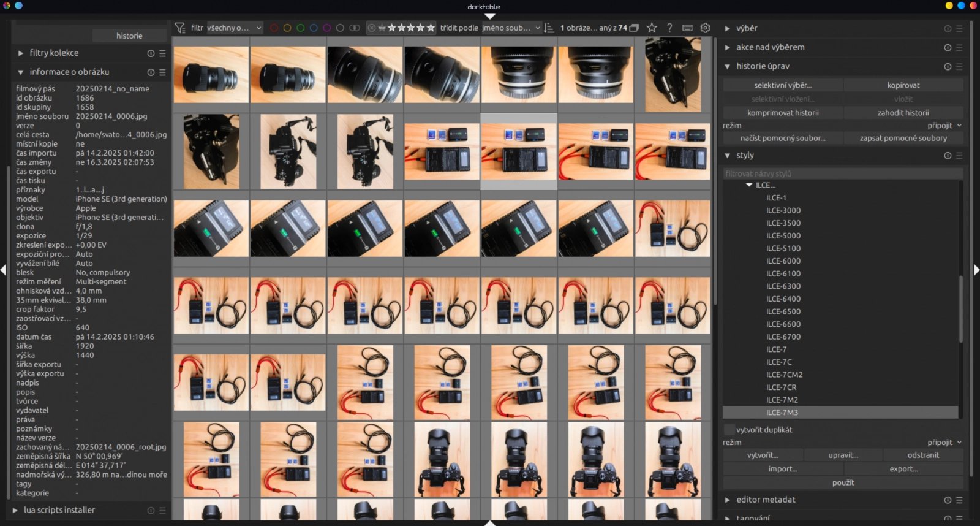Select the highlighted battery charger thumbnail
The image size is (980, 526).
pyautogui.click(x=519, y=151)
